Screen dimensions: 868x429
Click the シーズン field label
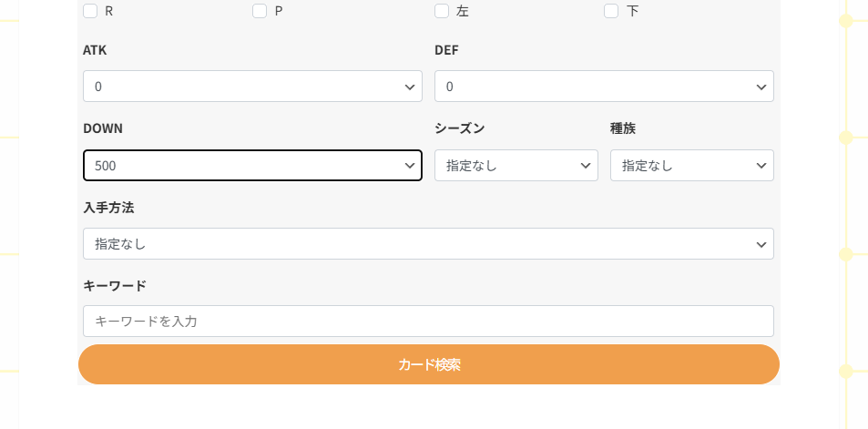pos(460,128)
